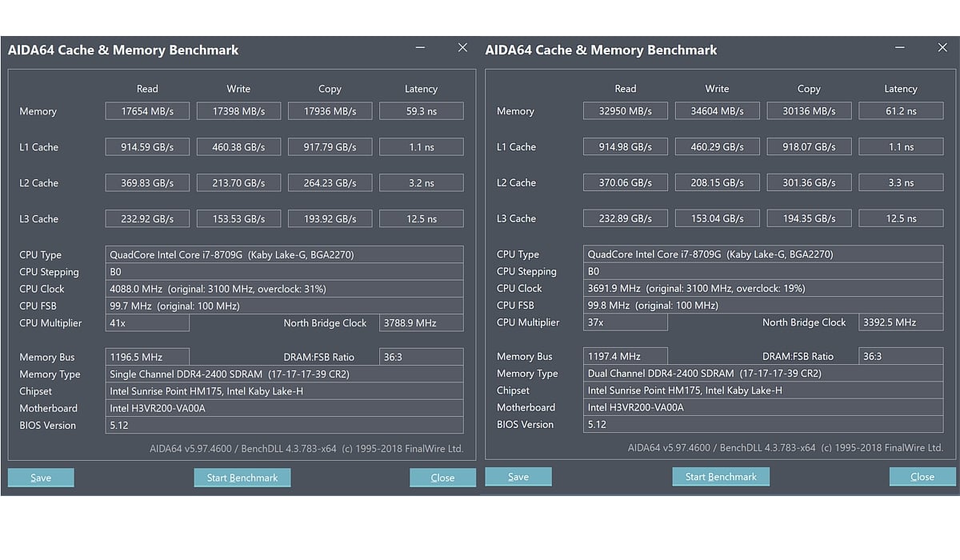
Task: Click Start Benchmark in the right window
Action: [721, 477]
